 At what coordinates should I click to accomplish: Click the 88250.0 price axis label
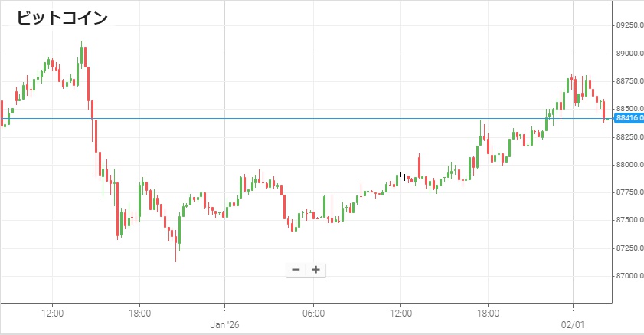[x=629, y=136]
